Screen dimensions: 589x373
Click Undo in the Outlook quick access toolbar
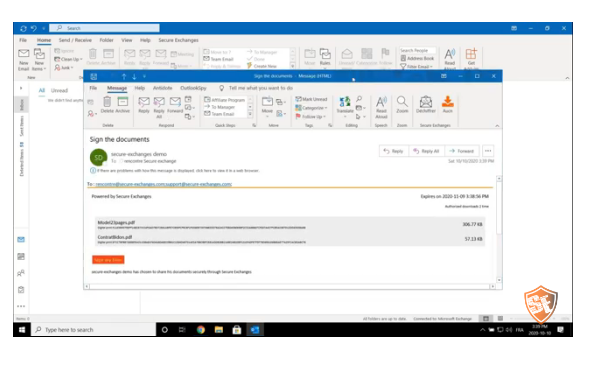tap(34, 29)
